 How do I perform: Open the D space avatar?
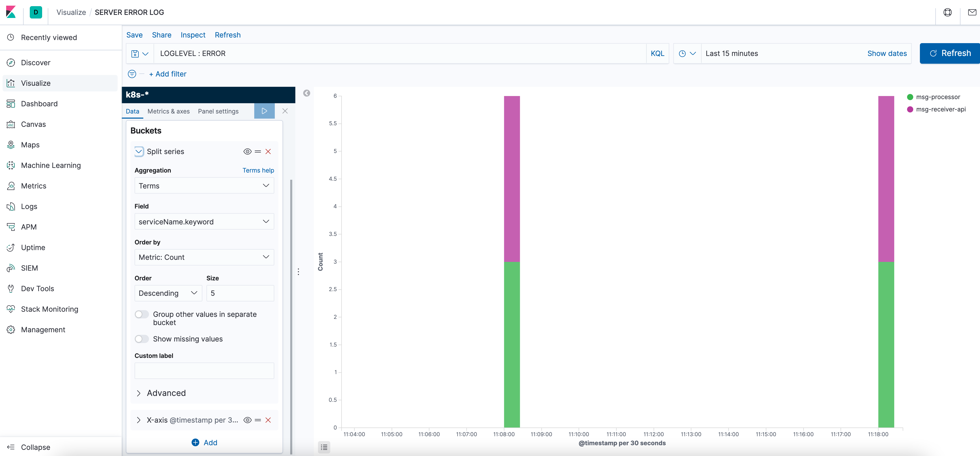(36, 12)
